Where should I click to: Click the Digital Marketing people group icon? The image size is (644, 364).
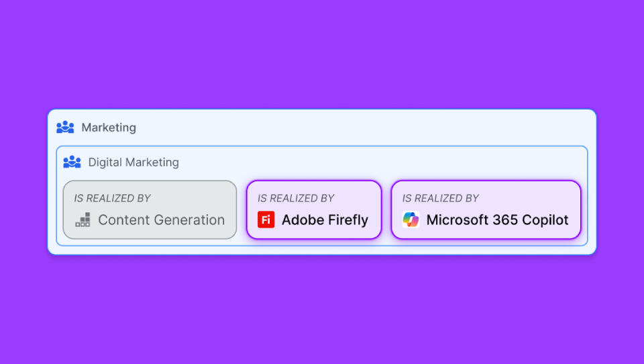(72, 162)
